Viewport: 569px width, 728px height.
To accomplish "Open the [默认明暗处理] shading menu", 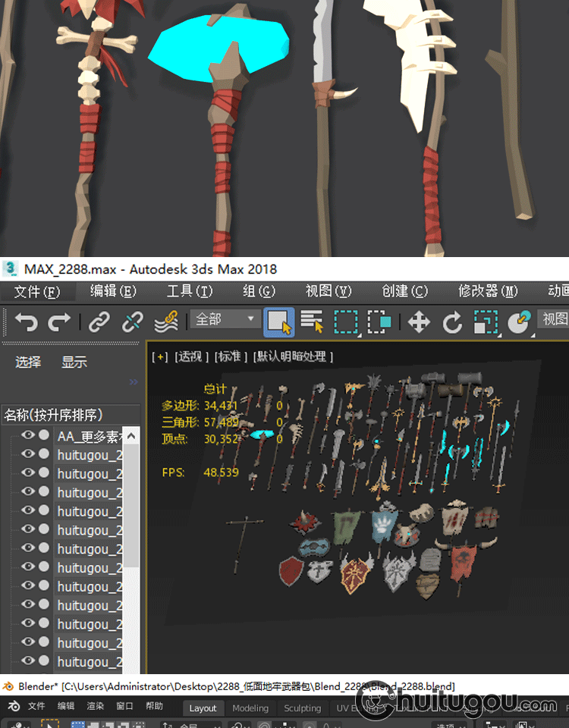I will coord(294,356).
